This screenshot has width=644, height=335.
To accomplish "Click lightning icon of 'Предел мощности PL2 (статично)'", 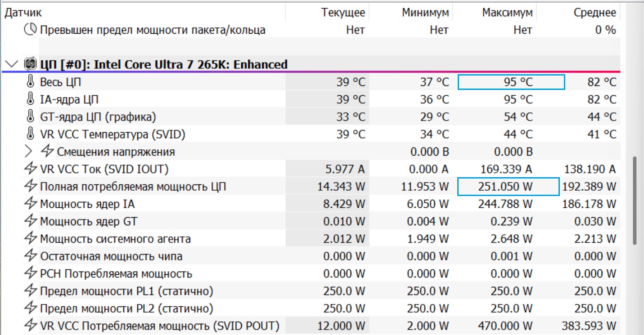I will coord(30,308).
